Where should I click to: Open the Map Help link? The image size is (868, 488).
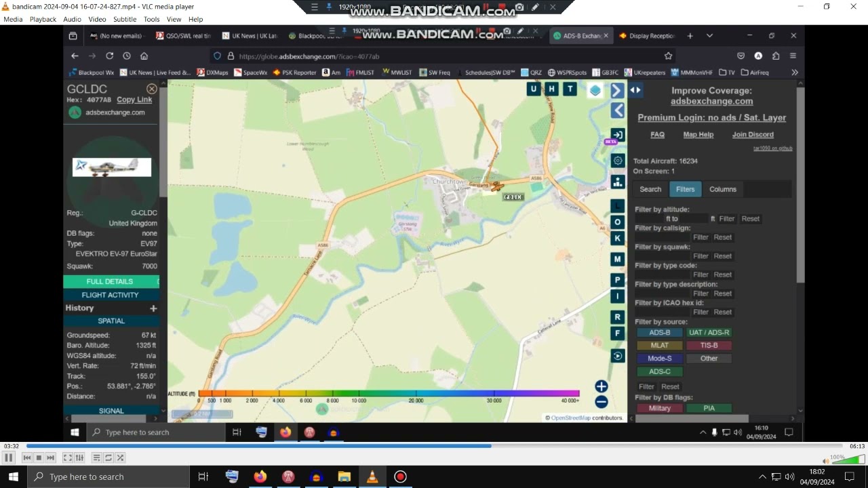point(698,134)
